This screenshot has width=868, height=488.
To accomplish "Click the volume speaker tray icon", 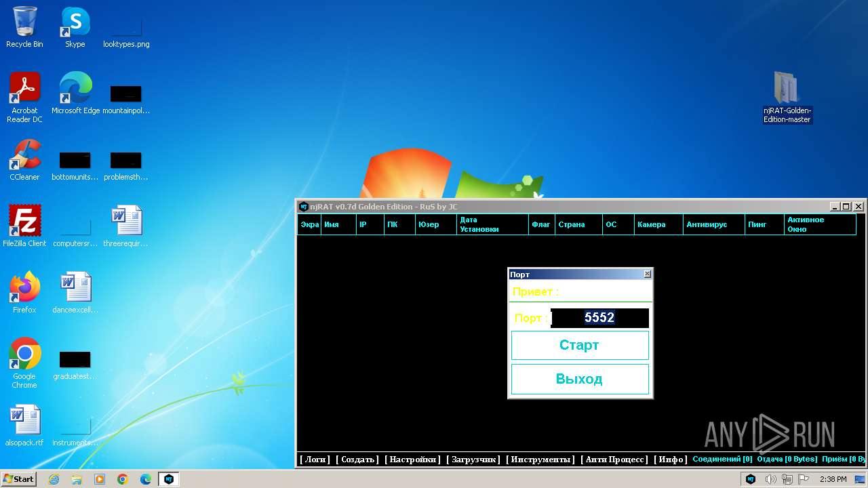I will pos(770,479).
